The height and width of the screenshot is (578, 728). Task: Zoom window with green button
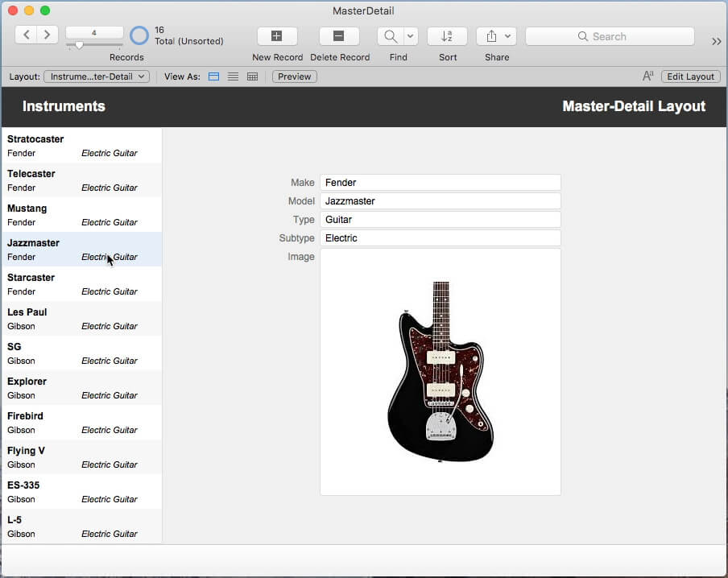tap(45, 10)
